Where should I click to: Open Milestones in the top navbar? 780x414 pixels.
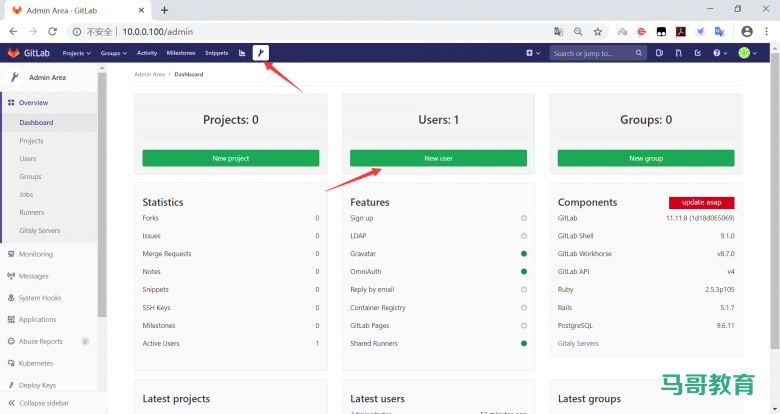(x=181, y=53)
